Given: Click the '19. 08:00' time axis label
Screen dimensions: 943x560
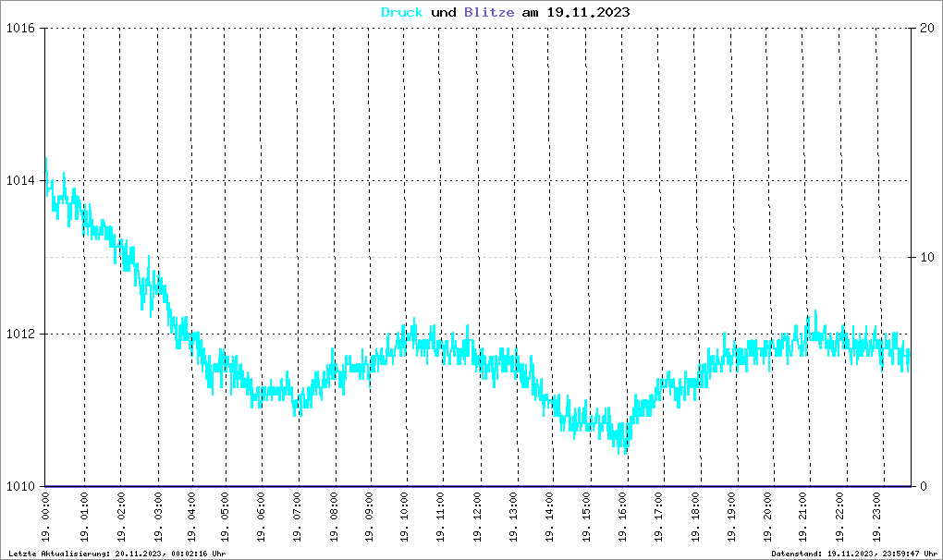Looking at the screenshot, I should tap(335, 517).
